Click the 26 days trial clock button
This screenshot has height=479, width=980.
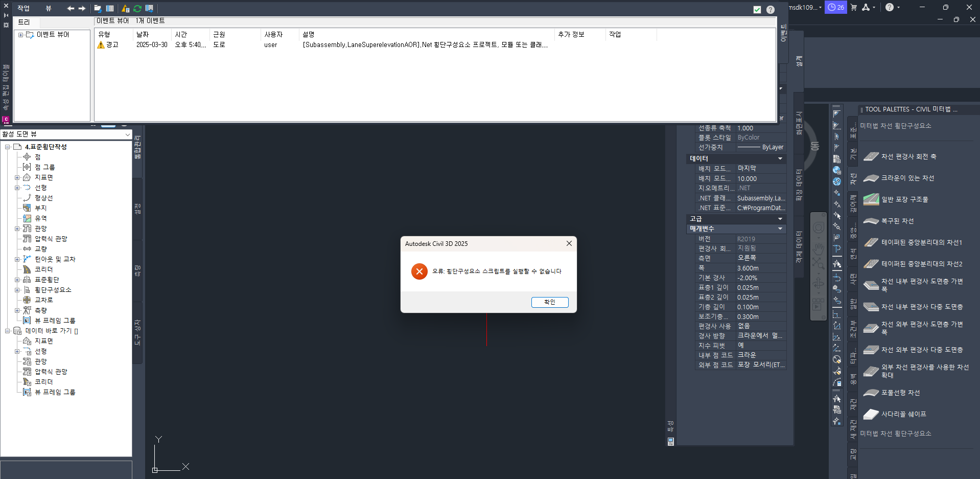(x=836, y=7)
